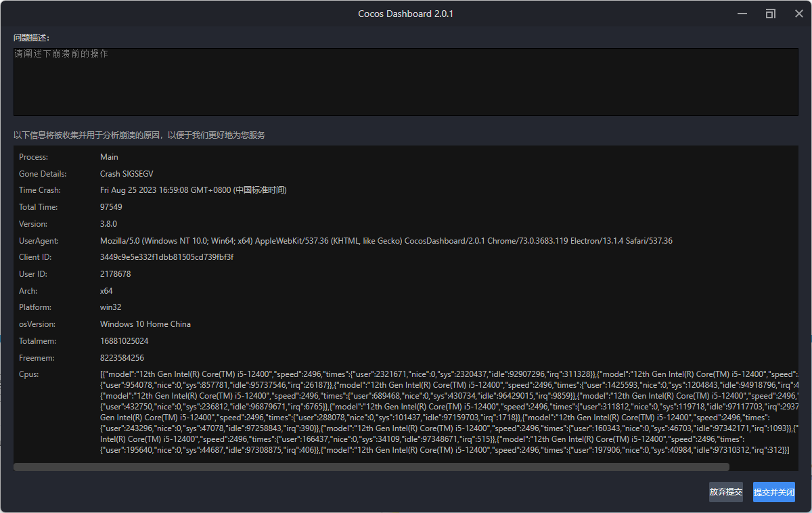812x513 pixels.
Task: Close the Cocos Dashboard window
Action: pyautogui.click(x=798, y=14)
